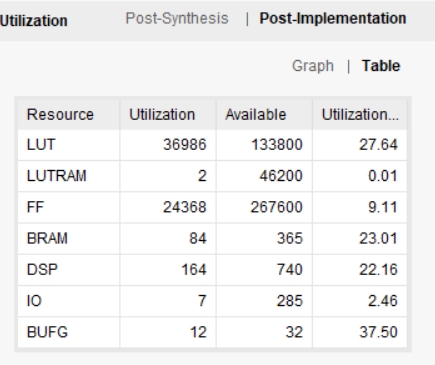Click LUT available value 133800
This screenshot has width=435, height=365.
[x=277, y=145]
